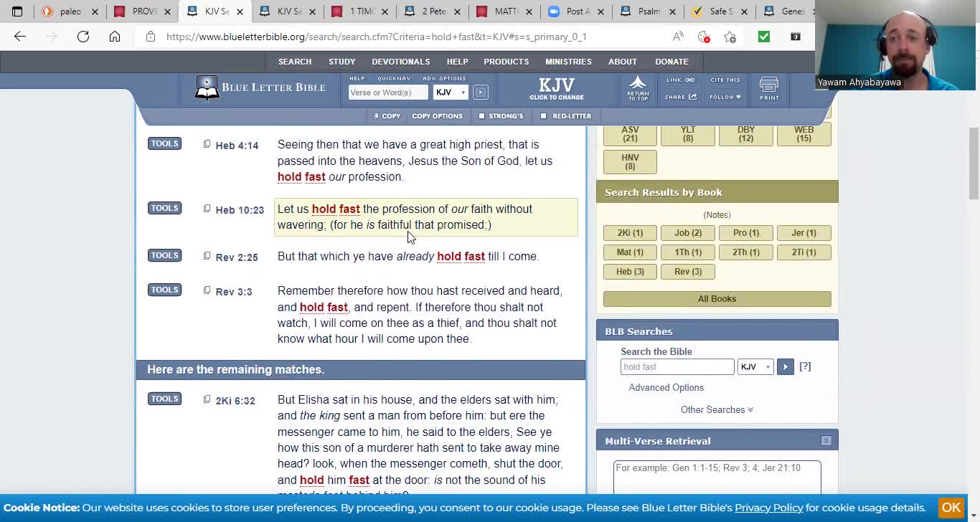Select ASV (21) version results
Viewport: 980px width, 522px height.
[x=630, y=135]
